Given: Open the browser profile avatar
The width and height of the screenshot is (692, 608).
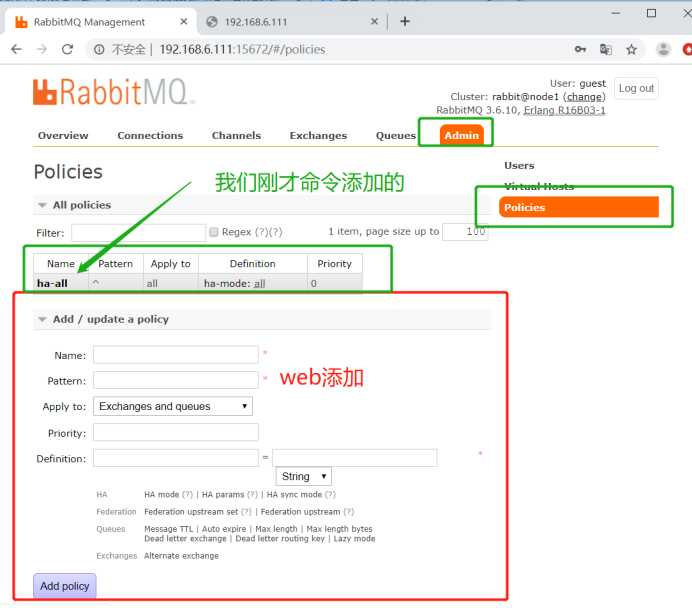Looking at the screenshot, I should point(663,49).
